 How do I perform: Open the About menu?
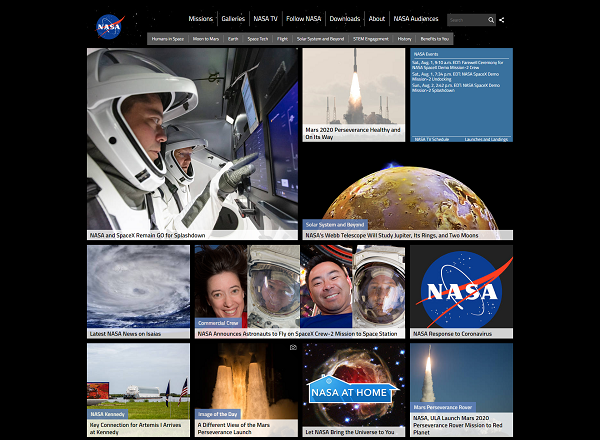[377, 18]
